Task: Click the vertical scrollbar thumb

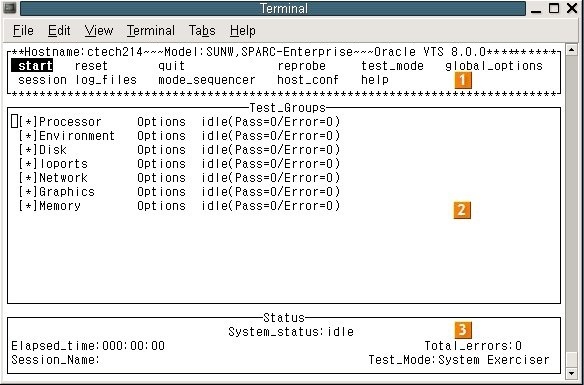Action: pyautogui.click(x=571, y=360)
